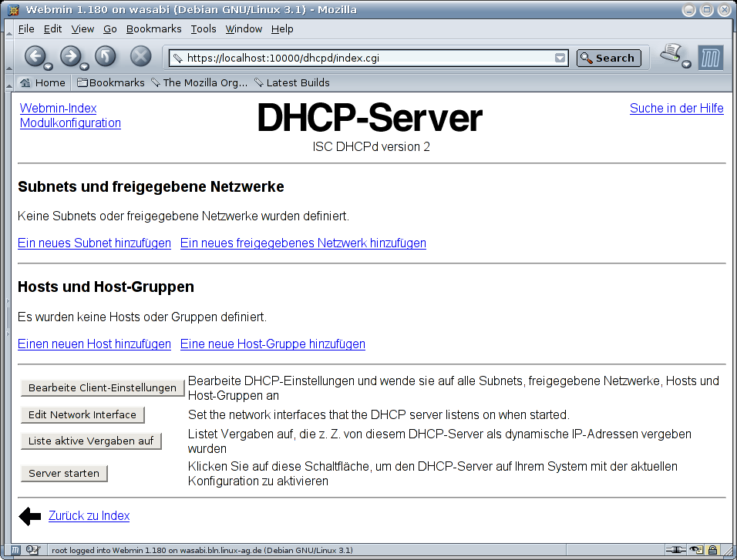Open the Edit menu
This screenshot has width=737, height=560.
click(52, 29)
